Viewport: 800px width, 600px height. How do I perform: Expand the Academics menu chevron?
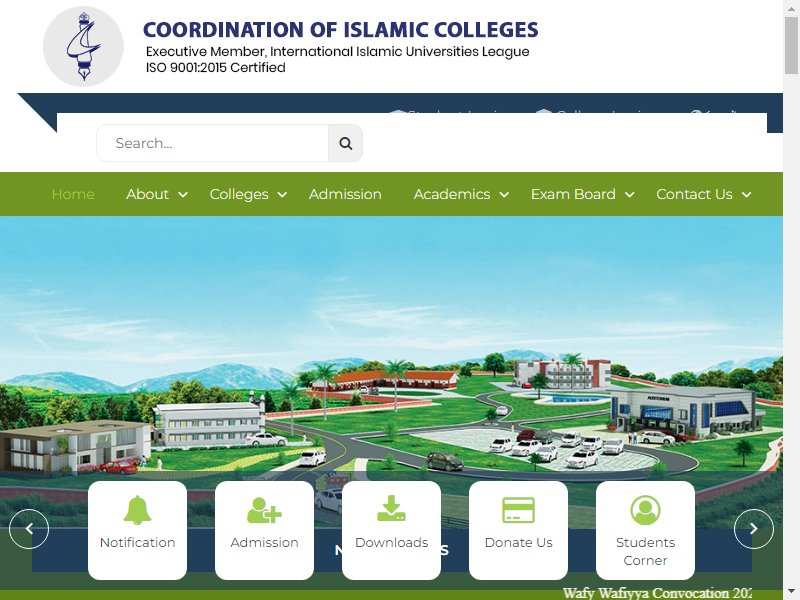coord(504,194)
